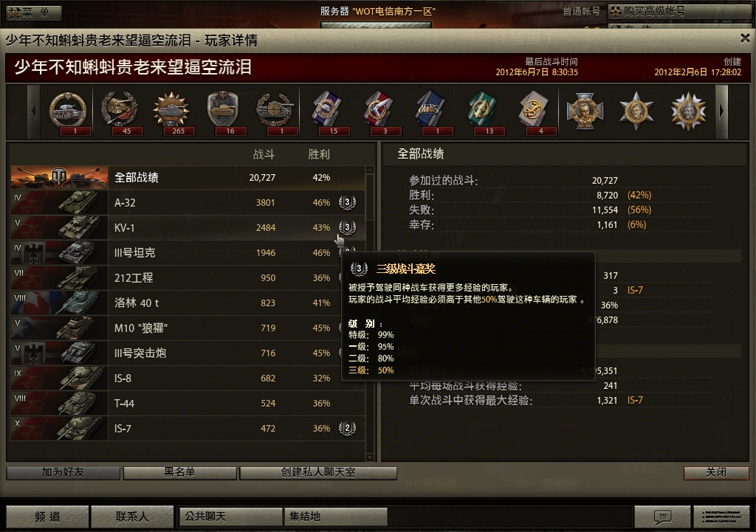Image resolution: width=756 pixels, height=532 pixels.
Task: Click the class 3 mastery badge on A-32
Action: tap(347, 202)
